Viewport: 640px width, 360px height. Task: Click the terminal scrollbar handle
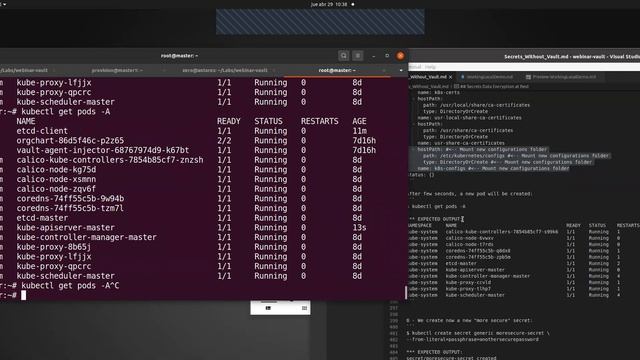coord(406,292)
